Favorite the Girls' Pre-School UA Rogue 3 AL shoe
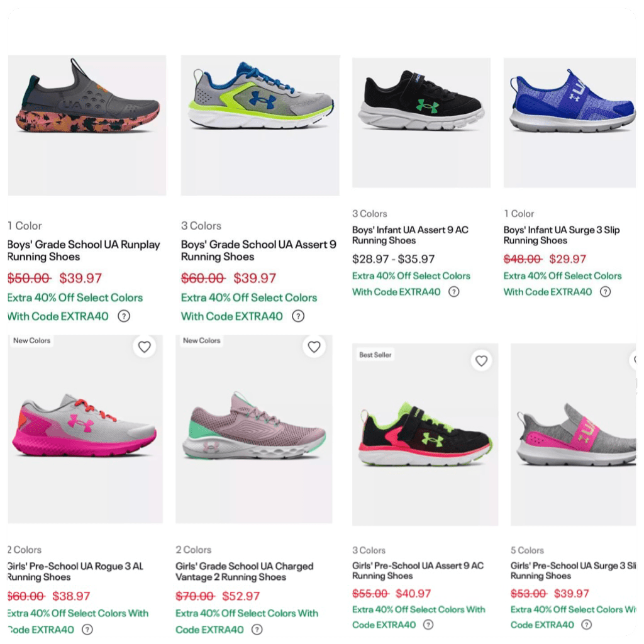This screenshot has width=644, height=644. (144, 347)
